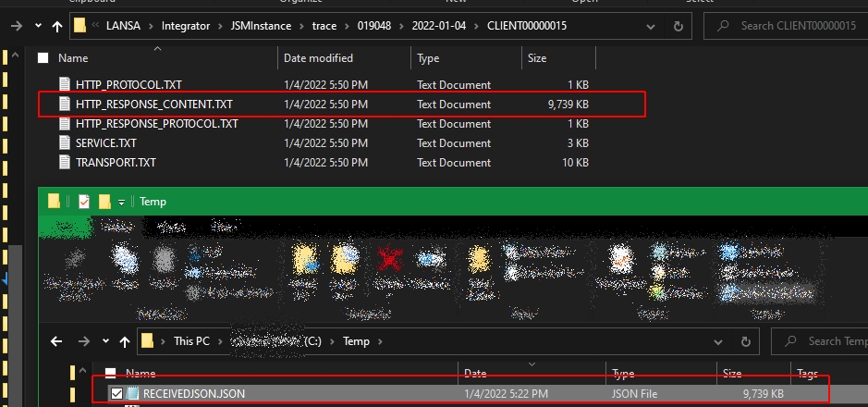Show hidden parent folders via double chevron
868x407 pixels.
pyautogui.click(x=96, y=26)
